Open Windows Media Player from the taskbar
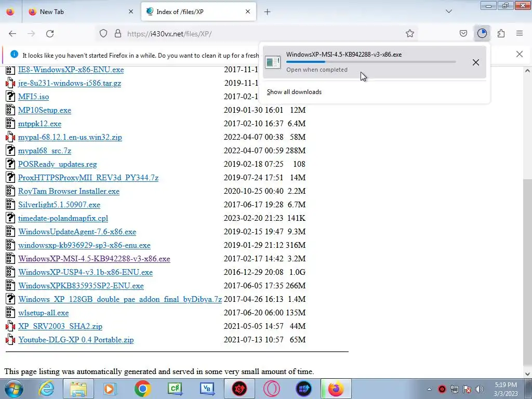 click(110, 389)
